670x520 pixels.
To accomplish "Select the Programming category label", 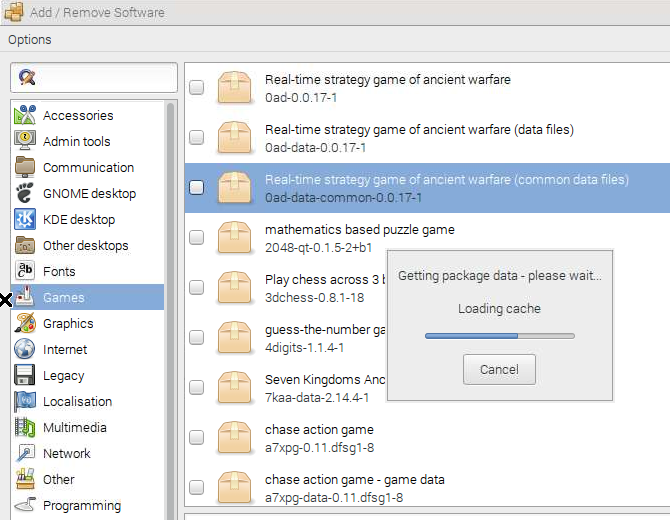I will (x=82, y=505).
